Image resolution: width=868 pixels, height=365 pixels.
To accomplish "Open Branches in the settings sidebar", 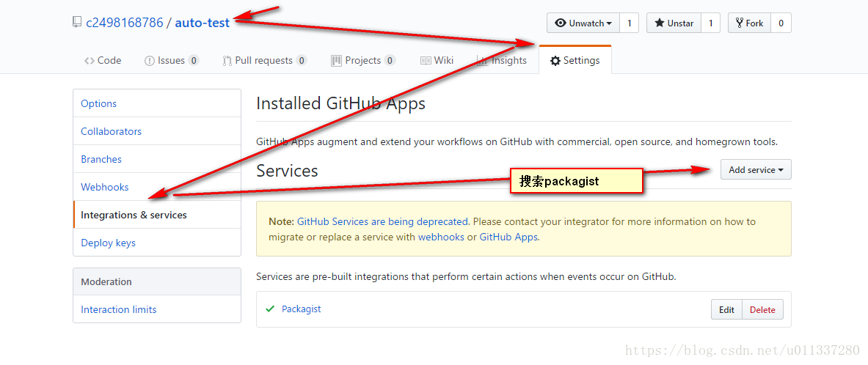I will click(x=157, y=159).
